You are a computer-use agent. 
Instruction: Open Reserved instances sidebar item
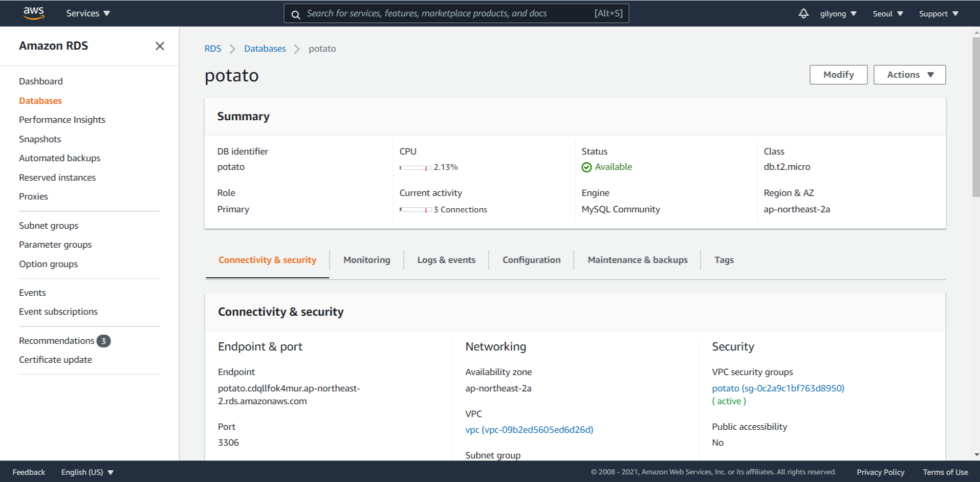point(57,178)
